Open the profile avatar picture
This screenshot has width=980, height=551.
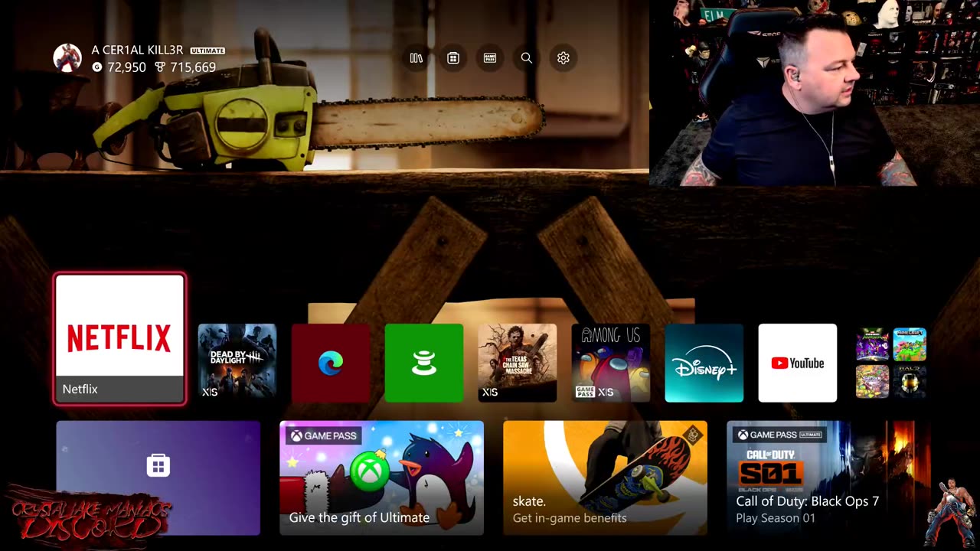pos(67,58)
